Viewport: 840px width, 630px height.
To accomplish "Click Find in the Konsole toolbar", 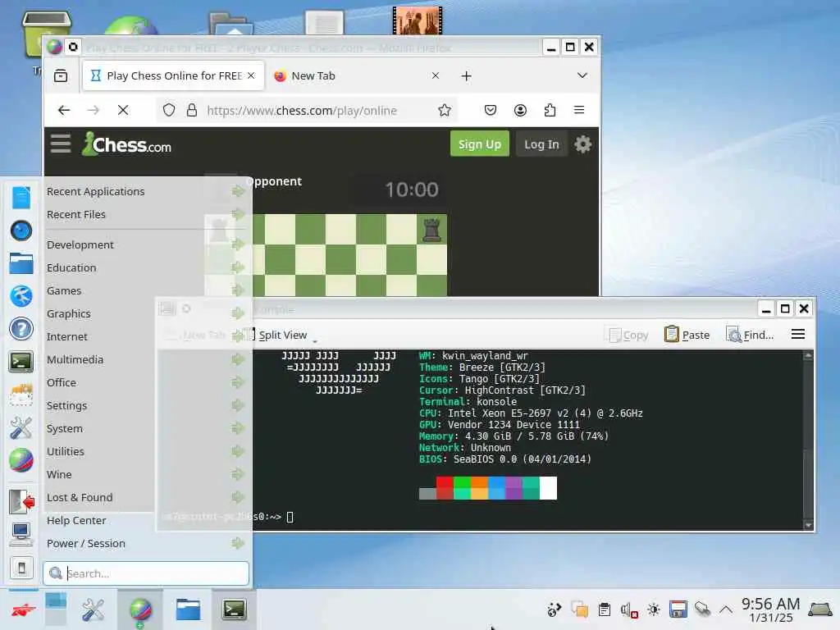I will (x=750, y=335).
